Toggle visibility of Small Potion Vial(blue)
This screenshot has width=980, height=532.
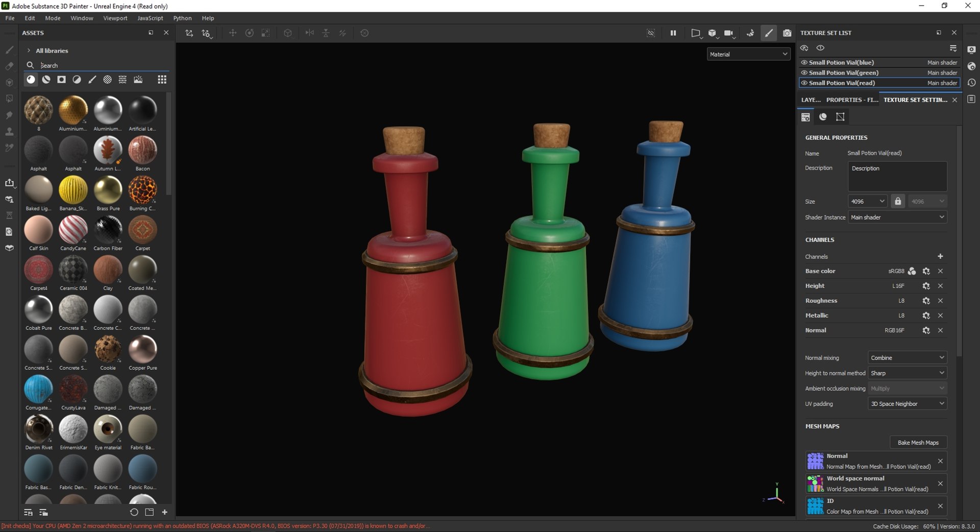(x=804, y=62)
